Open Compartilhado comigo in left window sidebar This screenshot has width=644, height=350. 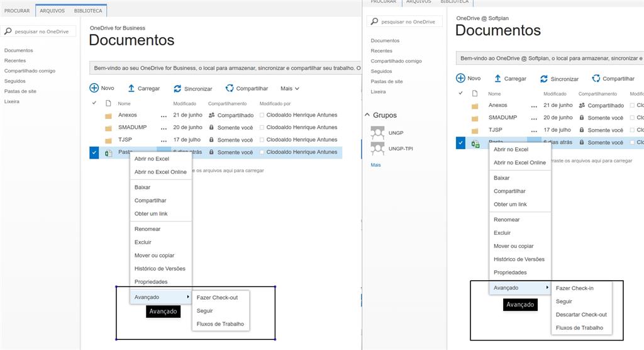pyautogui.click(x=30, y=71)
